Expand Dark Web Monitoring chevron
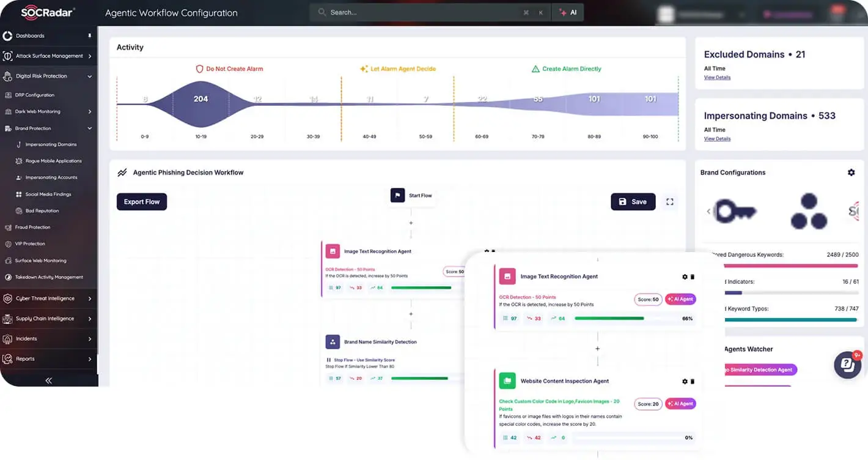Viewport: 868px width, 460px height. pyautogui.click(x=90, y=112)
